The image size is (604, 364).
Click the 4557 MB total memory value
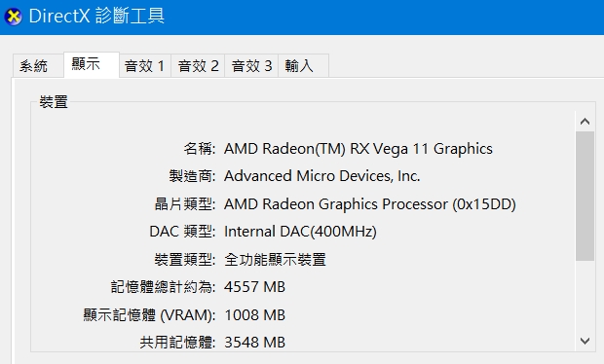tap(254, 287)
